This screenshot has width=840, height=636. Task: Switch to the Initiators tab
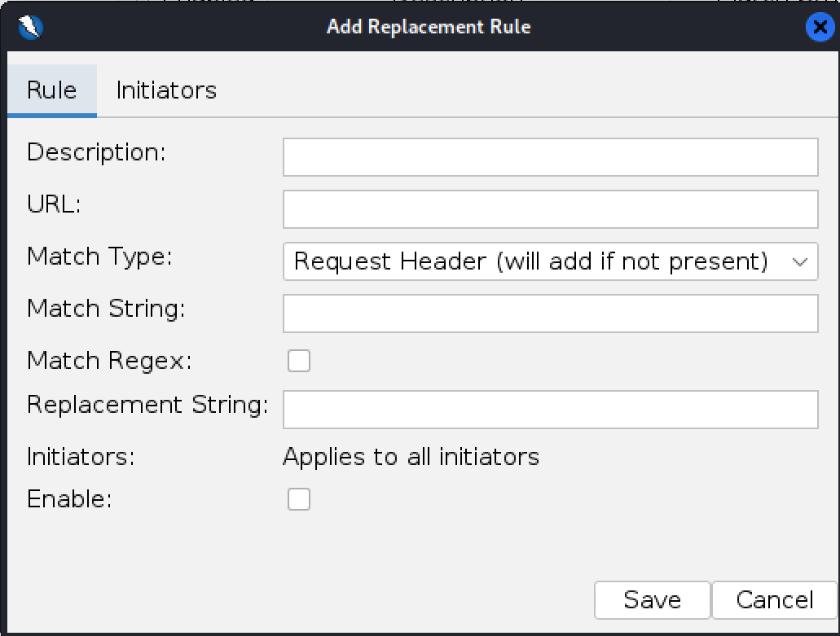tap(165, 90)
